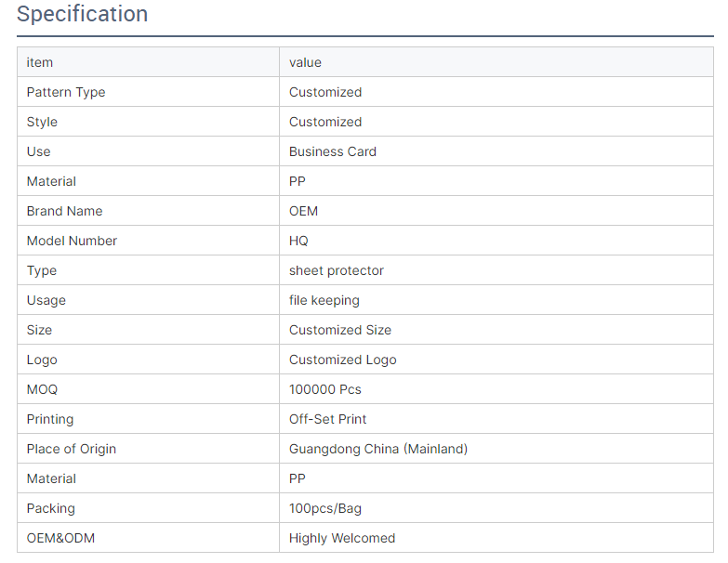Screen dimensions: 728x563
Task: Select the HQ model number value
Action: [298, 241]
